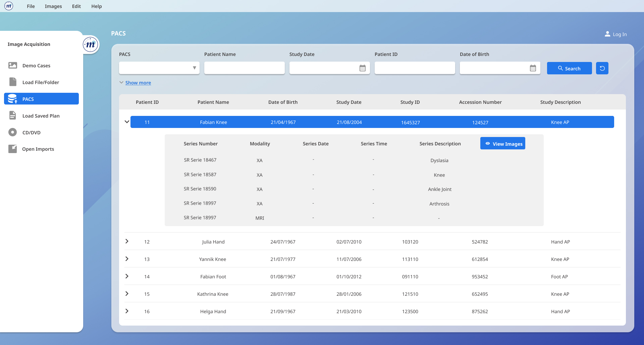Screen dimensions: 644x345
Task: Expand the Show more chevron
Action: (121, 82)
